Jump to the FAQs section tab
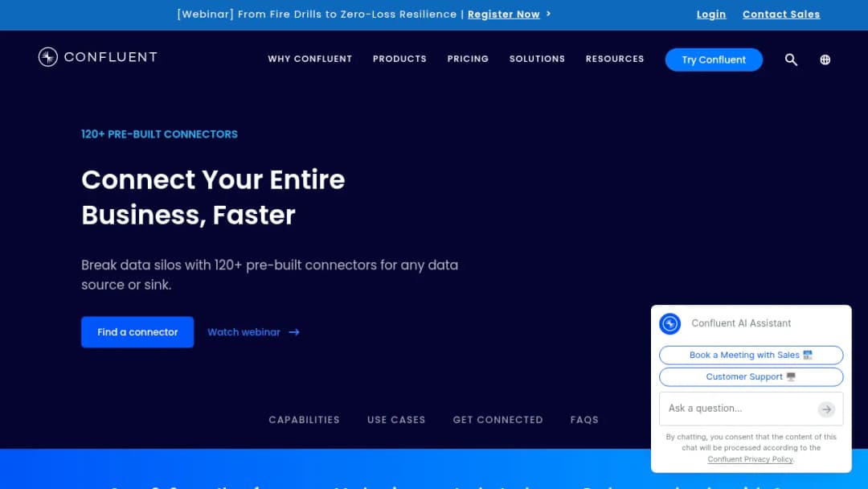This screenshot has width=868, height=489. point(584,420)
